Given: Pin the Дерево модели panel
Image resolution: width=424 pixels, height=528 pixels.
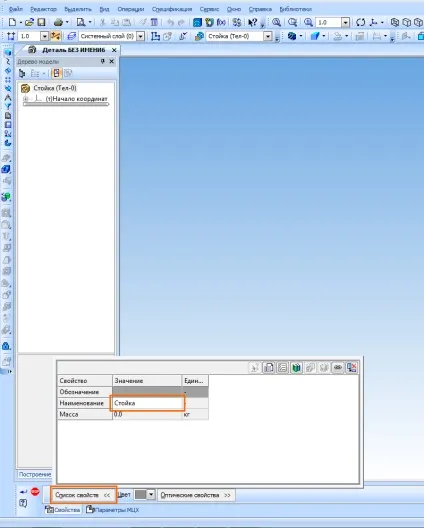Looking at the screenshot, I should (x=103, y=61).
